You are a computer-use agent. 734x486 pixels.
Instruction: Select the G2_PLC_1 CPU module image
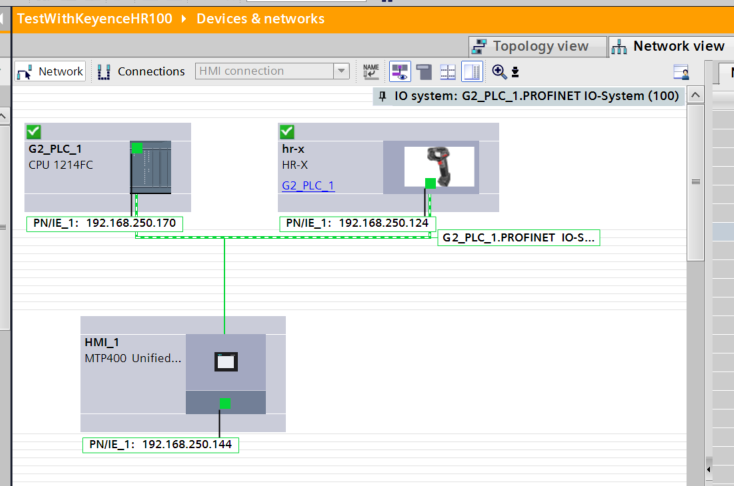(x=150, y=167)
